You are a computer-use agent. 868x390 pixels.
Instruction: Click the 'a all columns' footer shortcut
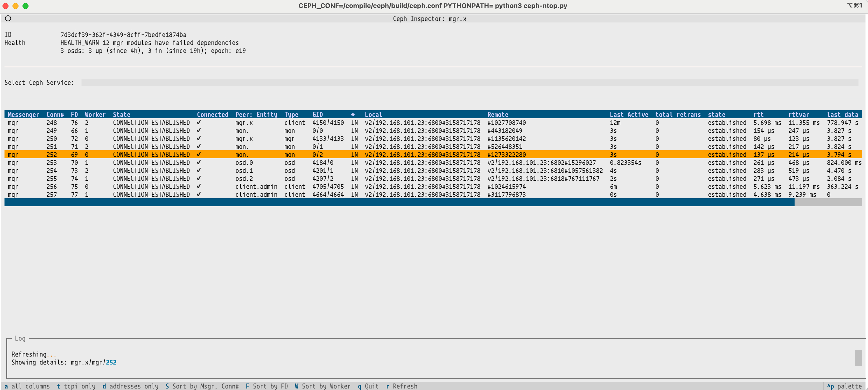27,386
